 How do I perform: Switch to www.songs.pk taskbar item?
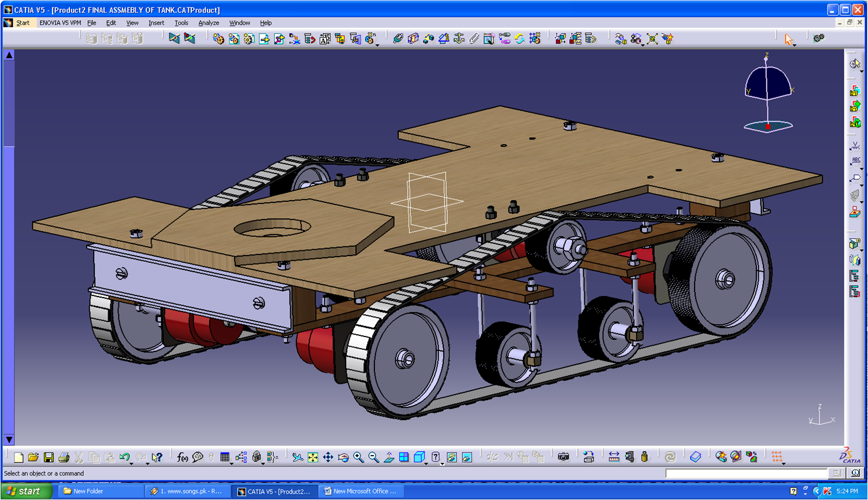tap(187, 491)
